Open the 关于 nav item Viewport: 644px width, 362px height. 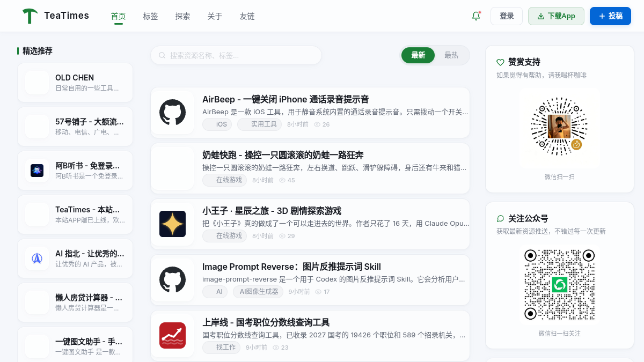(215, 16)
